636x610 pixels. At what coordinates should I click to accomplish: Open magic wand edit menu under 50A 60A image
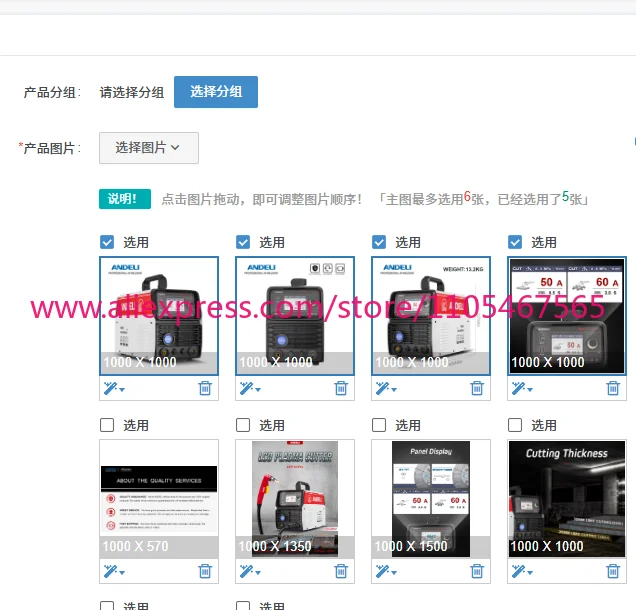[x=522, y=389]
